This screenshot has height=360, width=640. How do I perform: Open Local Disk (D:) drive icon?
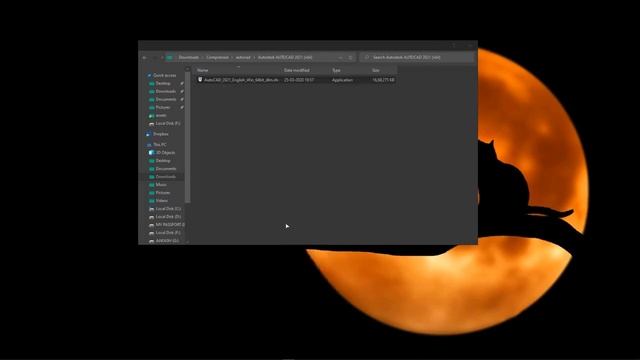151,217
